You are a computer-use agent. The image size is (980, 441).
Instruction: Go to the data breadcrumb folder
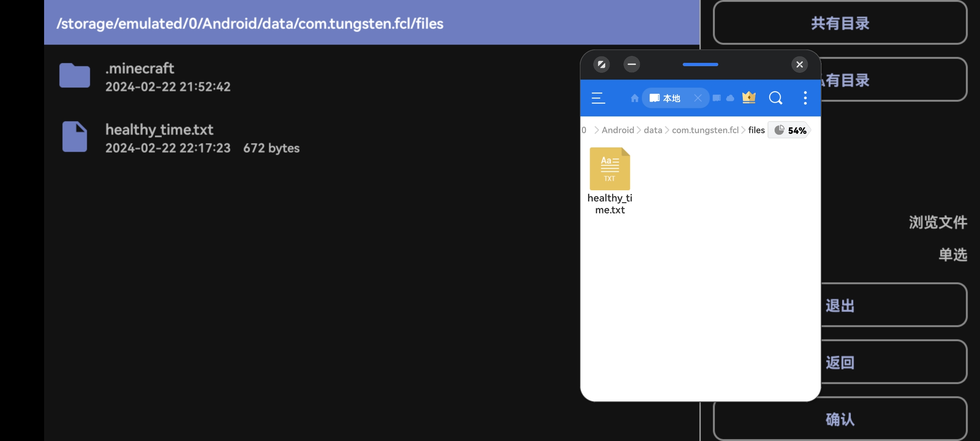click(x=653, y=130)
